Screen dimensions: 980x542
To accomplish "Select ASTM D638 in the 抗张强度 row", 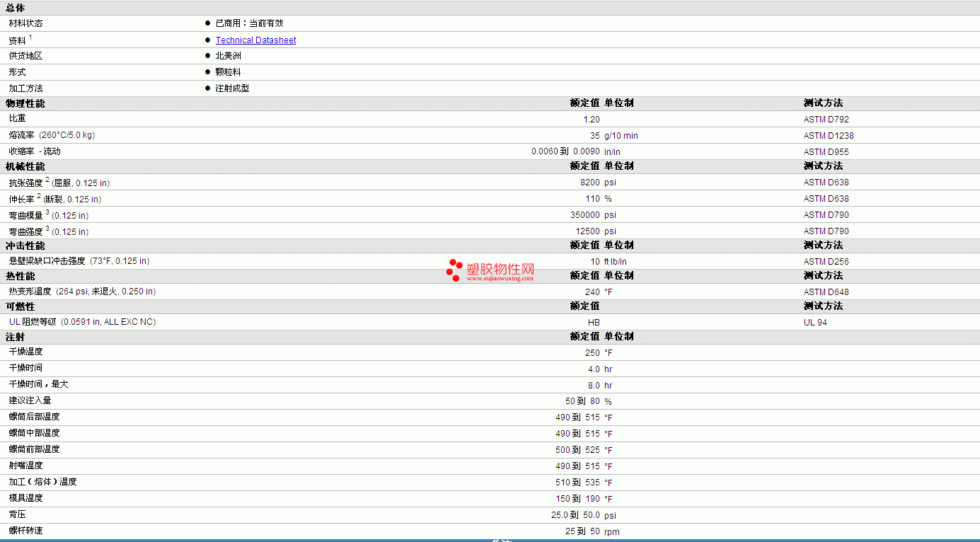I will 826,183.
